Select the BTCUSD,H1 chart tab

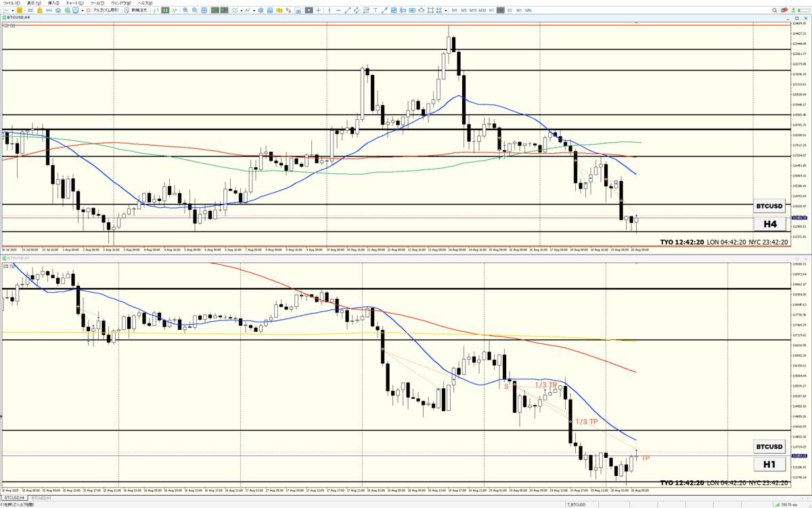point(40,498)
